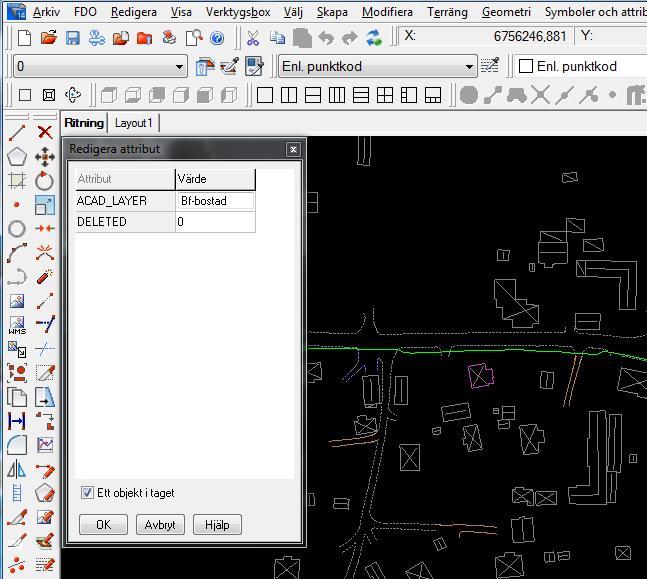Open the Verktygsbox menu
This screenshot has height=579, width=647.
238,12
